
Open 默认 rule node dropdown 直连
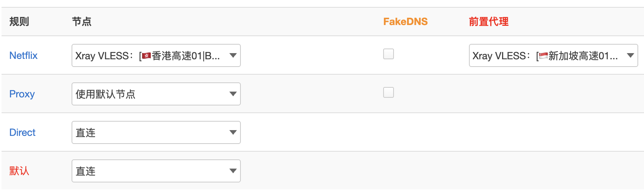pyautogui.click(x=156, y=171)
